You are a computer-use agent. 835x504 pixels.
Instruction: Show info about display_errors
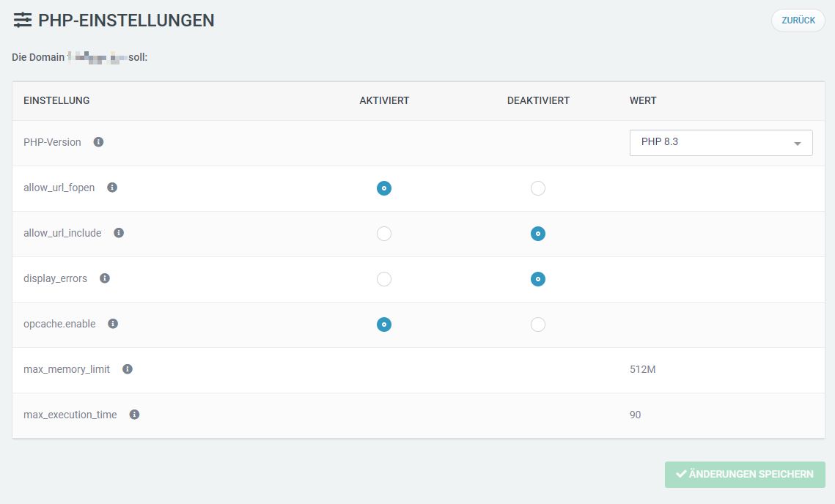coord(104,278)
